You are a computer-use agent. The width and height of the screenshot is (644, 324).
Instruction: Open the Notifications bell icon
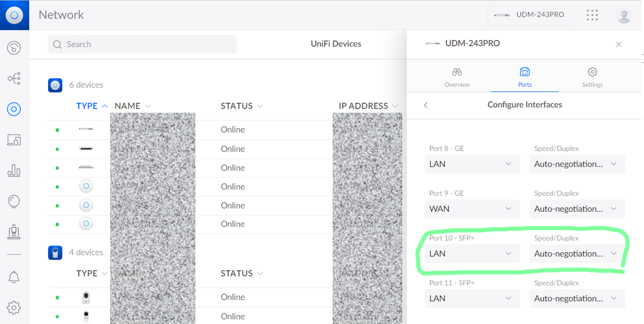[x=14, y=277]
